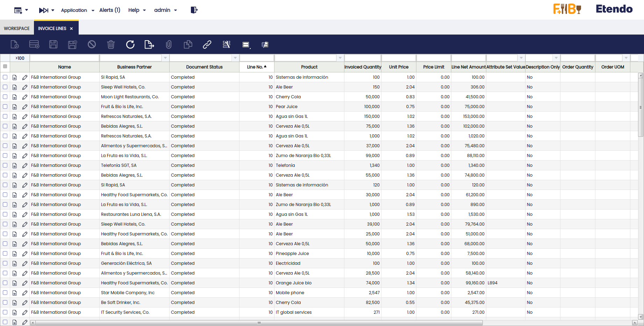Click edit pencil on Star Mobile Company row

pos(25,293)
